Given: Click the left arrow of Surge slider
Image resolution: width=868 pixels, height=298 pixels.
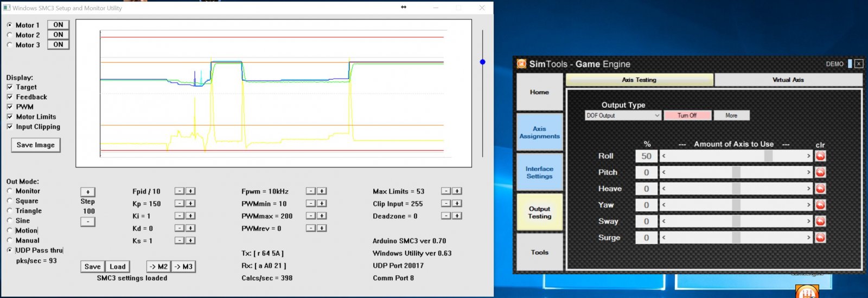Looking at the screenshot, I should [663, 237].
